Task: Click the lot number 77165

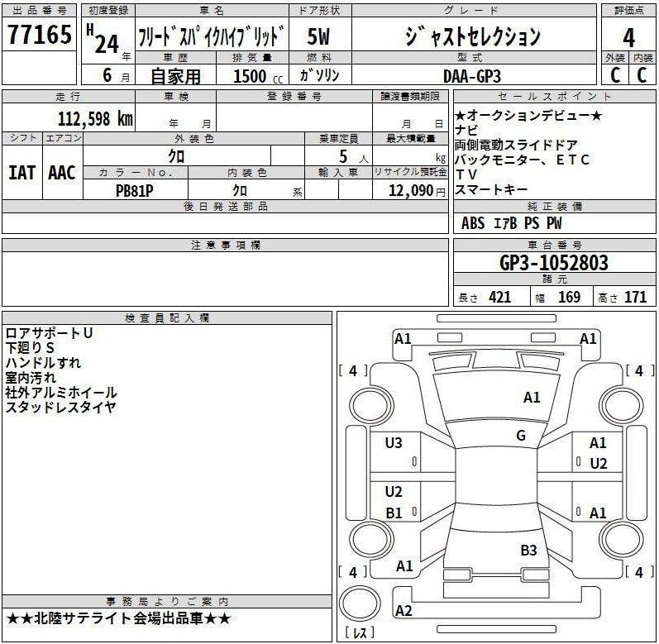Action: [39, 36]
